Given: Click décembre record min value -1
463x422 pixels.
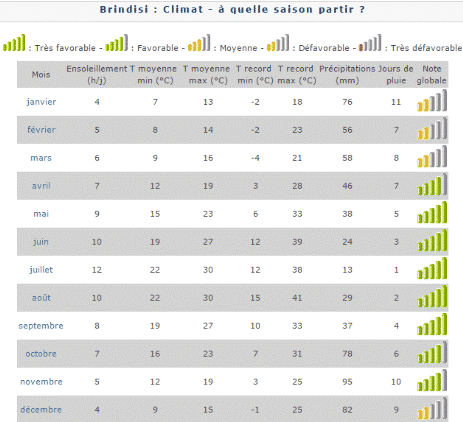Looking at the screenshot, I should tap(255, 410).
